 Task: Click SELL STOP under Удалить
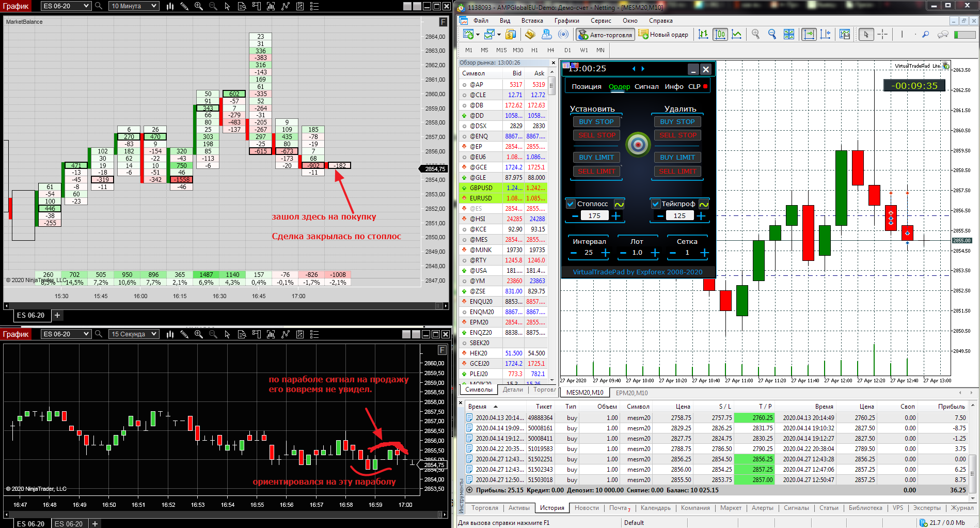677,135
